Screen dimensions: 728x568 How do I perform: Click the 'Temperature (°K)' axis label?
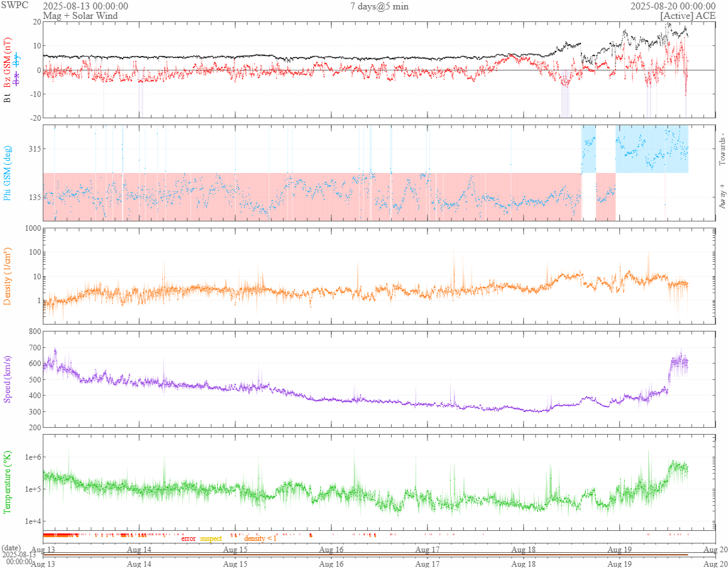click(7, 482)
